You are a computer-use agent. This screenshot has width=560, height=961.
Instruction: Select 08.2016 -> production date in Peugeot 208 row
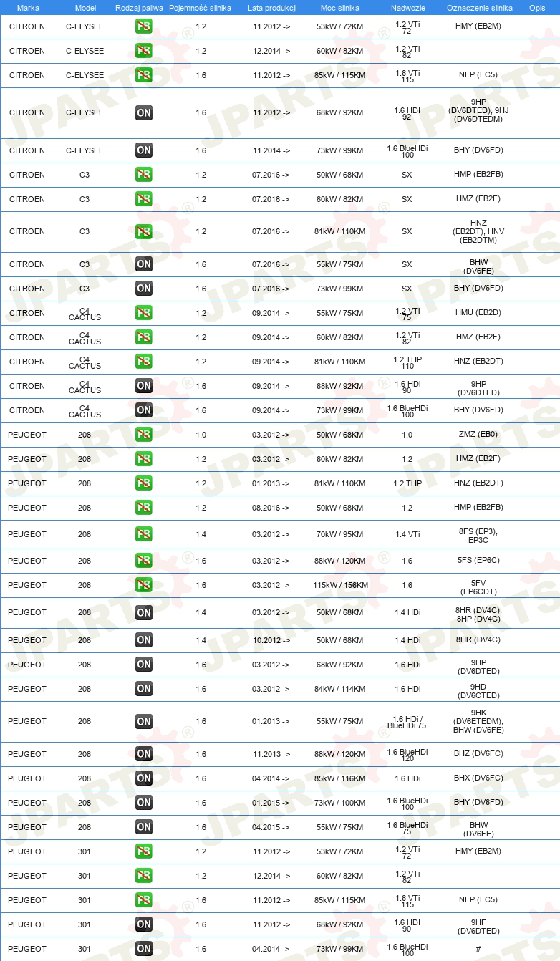pos(271,508)
